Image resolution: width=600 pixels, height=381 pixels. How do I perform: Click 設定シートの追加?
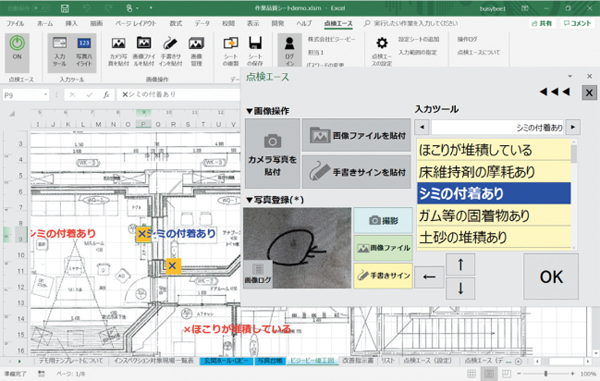coord(419,39)
